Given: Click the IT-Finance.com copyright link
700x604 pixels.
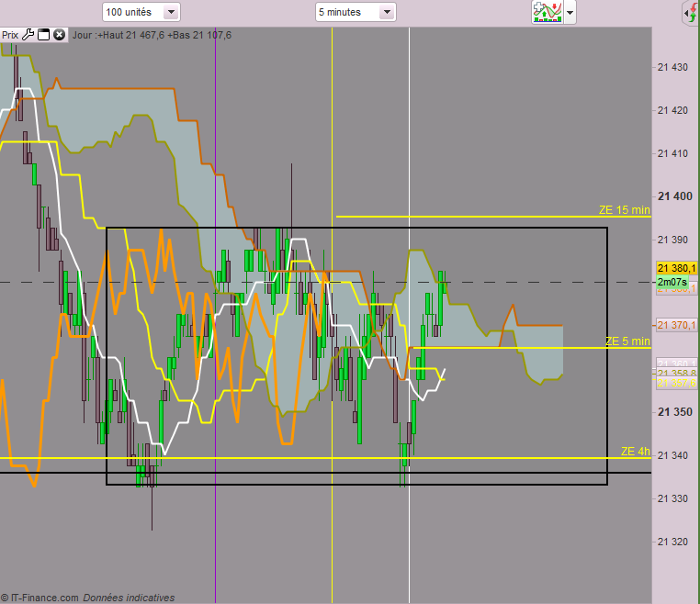Looking at the screenshot, I should coord(40,598).
